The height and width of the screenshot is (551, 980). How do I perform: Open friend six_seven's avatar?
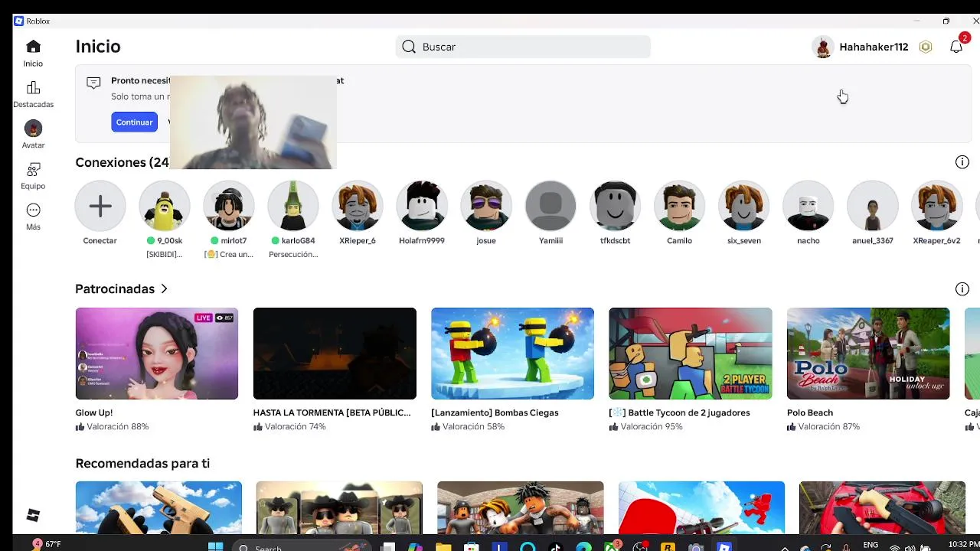[x=743, y=206]
